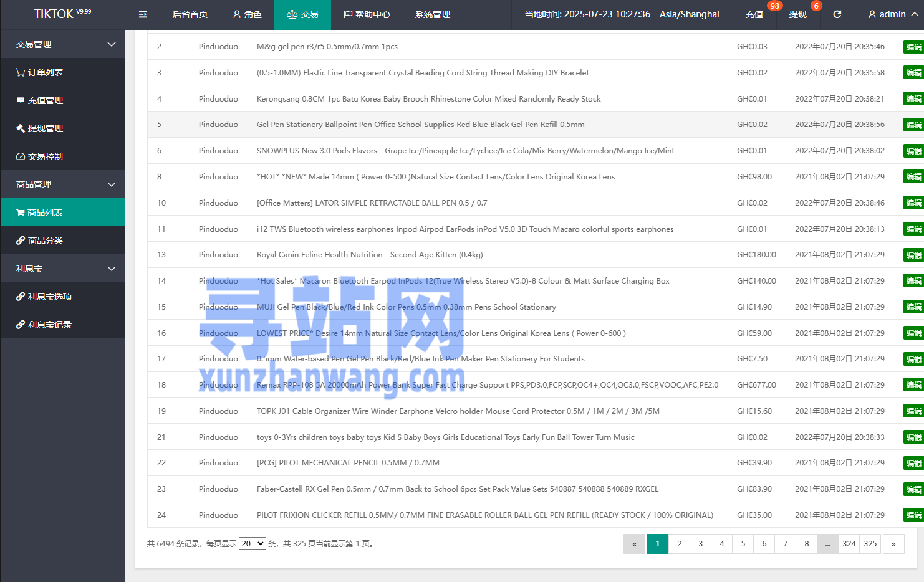This screenshot has width=924, height=582.
Task: Open 商品分类 product categories
Action: (x=62, y=241)
